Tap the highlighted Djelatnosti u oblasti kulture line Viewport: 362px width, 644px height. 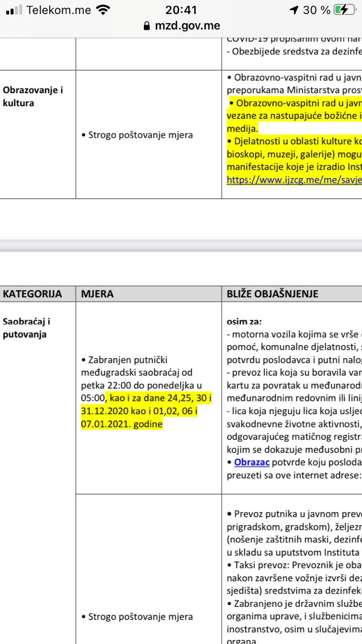coord(294,141)
